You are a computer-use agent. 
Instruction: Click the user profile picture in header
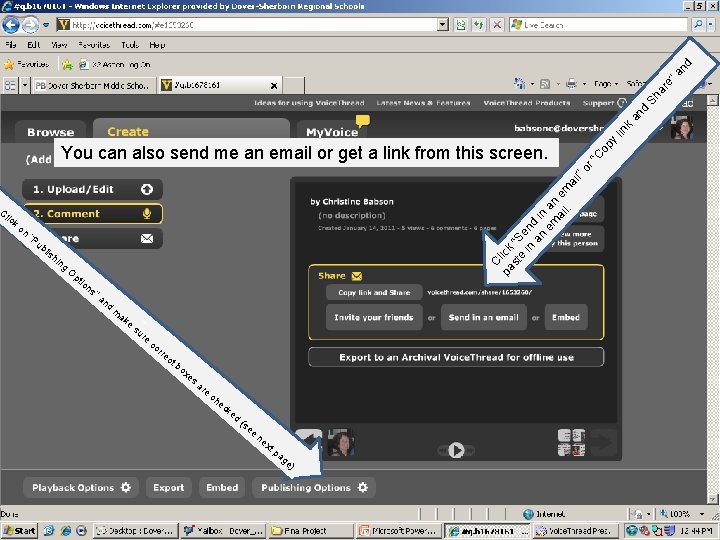(681, 128)
